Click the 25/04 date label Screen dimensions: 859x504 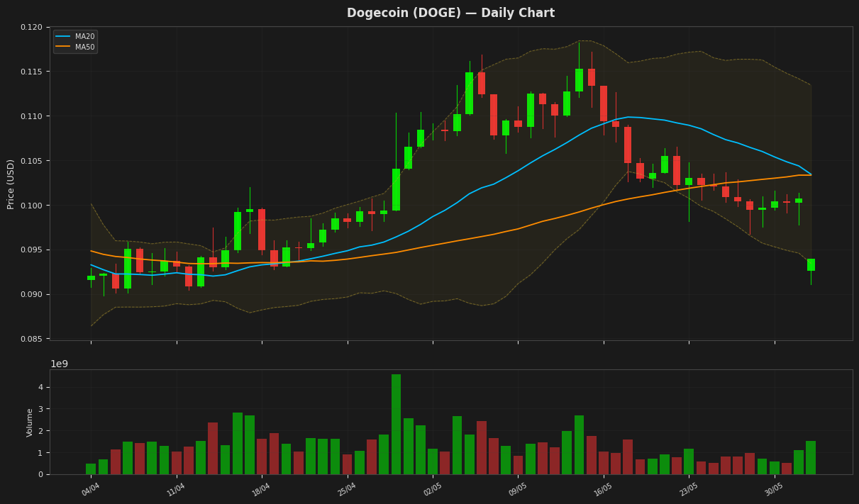click(x=347, y=489)
